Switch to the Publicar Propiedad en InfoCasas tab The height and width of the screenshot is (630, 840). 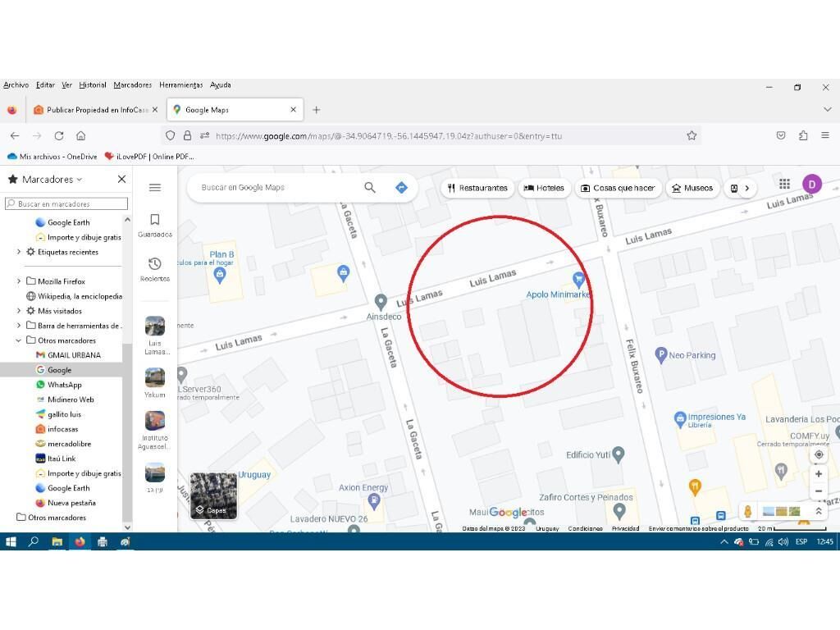(x=96, y=110)
